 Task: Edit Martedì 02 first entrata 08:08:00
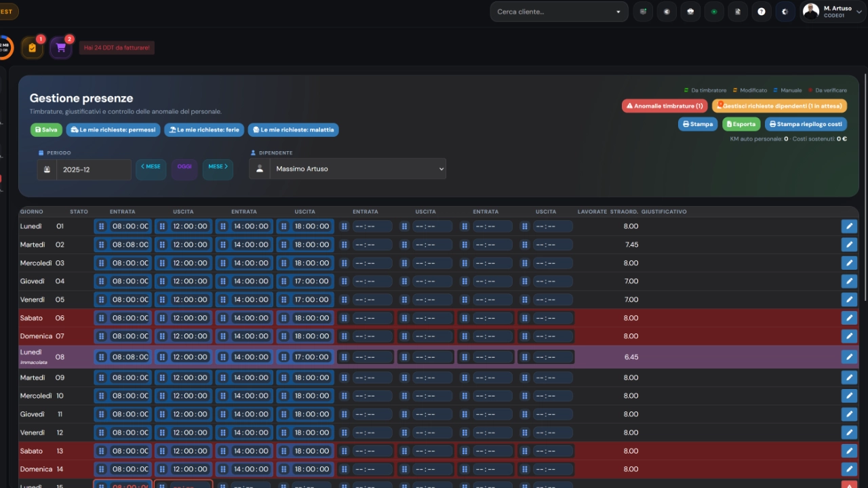click(130, 245)
